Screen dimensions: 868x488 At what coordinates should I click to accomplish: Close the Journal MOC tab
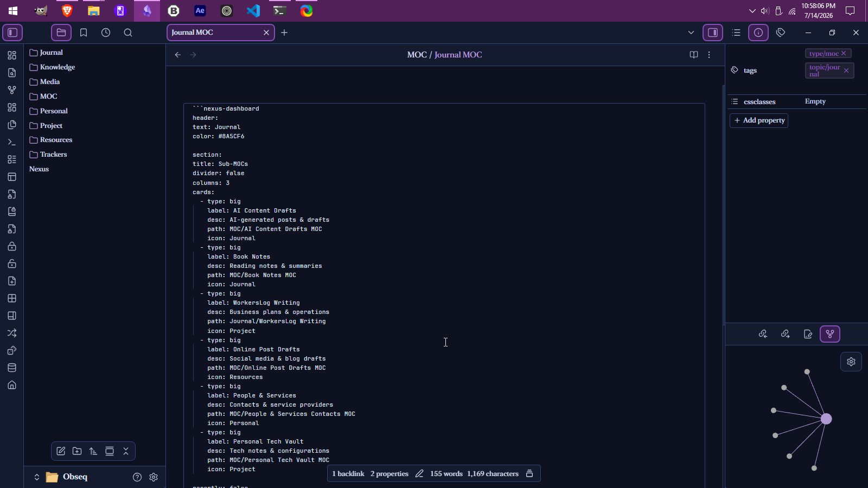tap(266, 33)
